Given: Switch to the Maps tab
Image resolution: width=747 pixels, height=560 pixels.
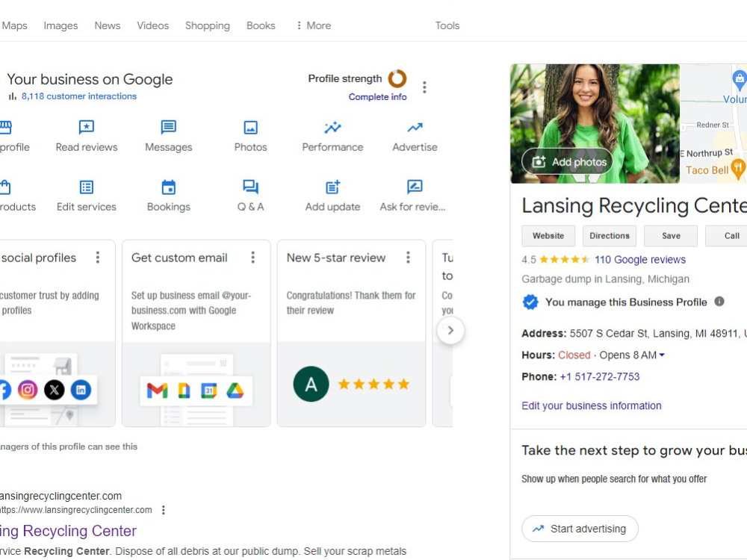Looking at the screenshot, I should coord(14,25).
